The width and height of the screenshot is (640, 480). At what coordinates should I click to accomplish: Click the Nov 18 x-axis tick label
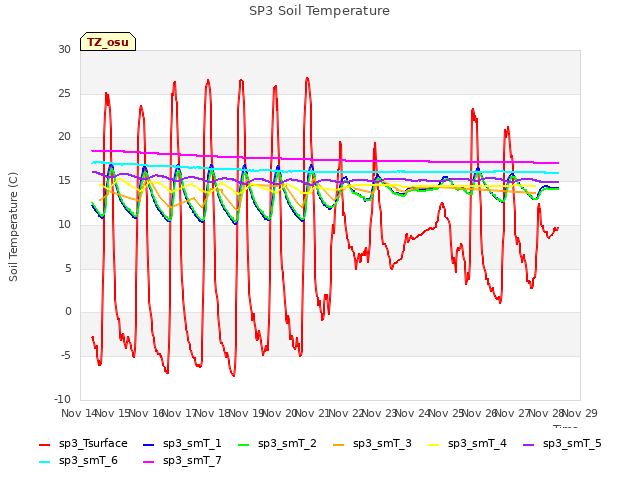213,413
